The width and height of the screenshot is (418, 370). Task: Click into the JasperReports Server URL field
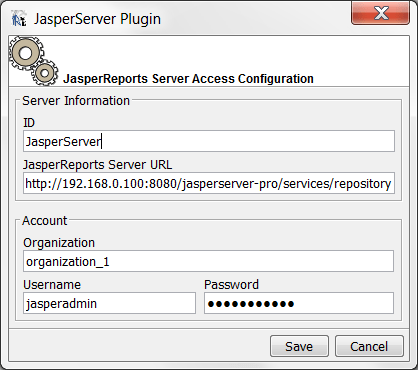pos(209,183)
